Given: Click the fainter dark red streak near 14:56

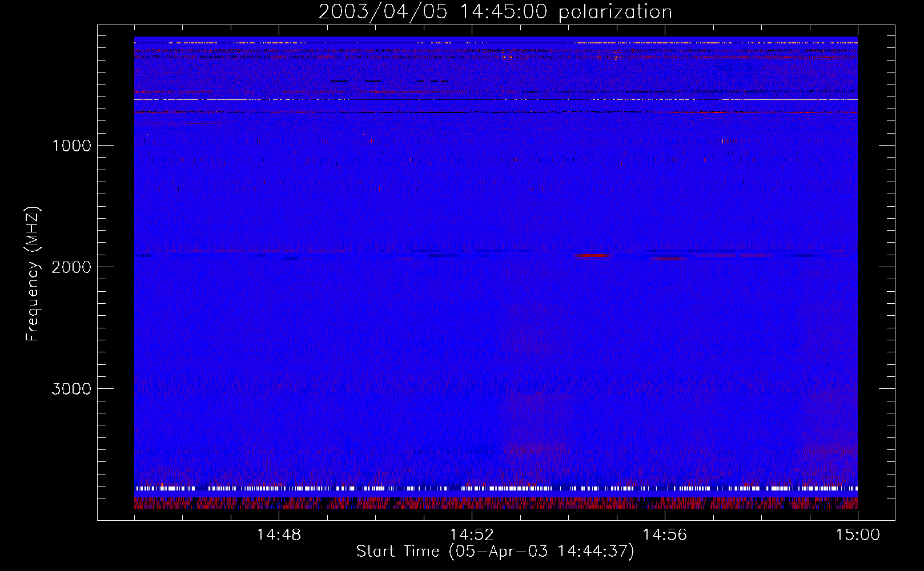Looking at the screenshot, I should pos(669,258).
